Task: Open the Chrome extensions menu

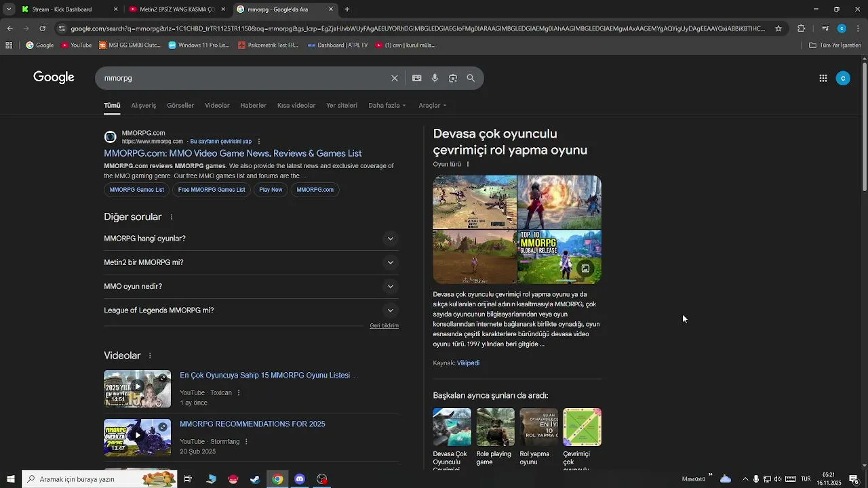Action: click(x=801, y=28)
